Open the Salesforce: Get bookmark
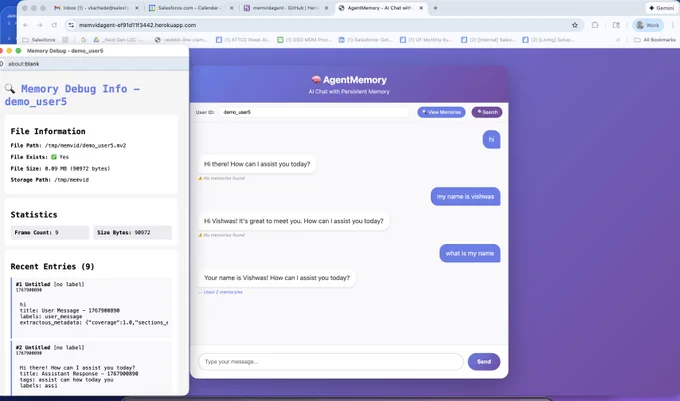680x401 pixels. tap(365, 40)
